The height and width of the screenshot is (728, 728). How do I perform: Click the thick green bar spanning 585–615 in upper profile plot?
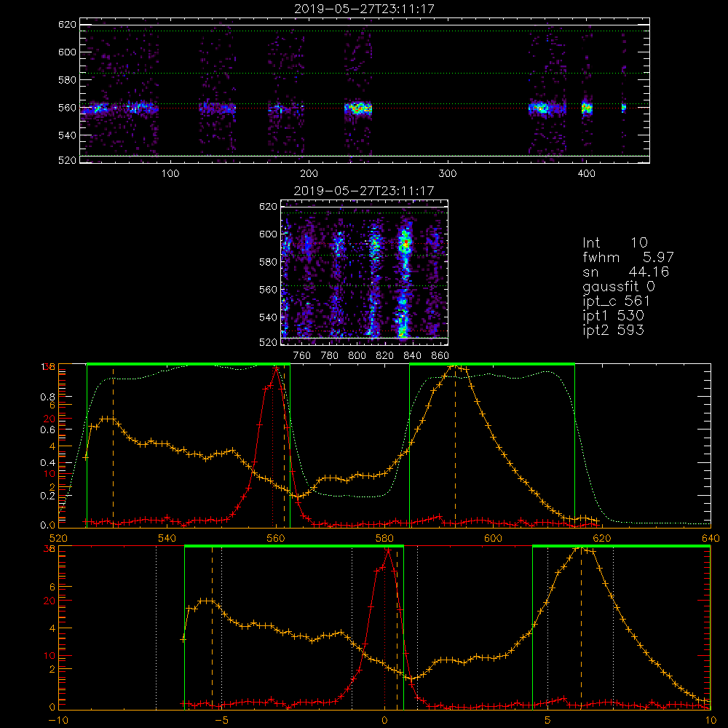(x=492, y=365)
